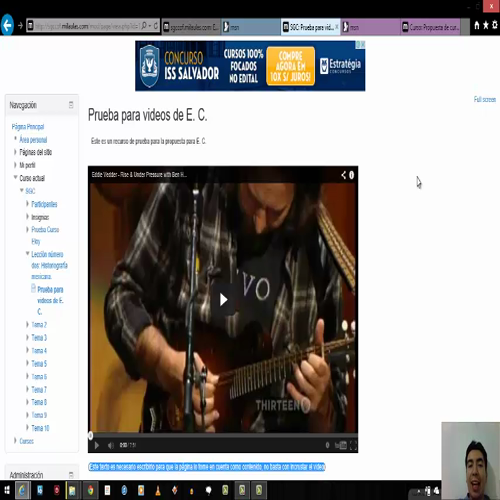
Task: Click the Eddie Vedder video title
Action: tap(139, 175)
